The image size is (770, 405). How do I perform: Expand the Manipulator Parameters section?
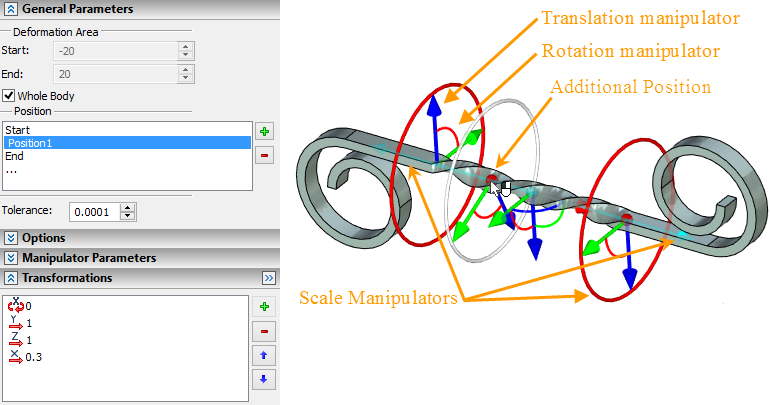[x=11, y=258]
